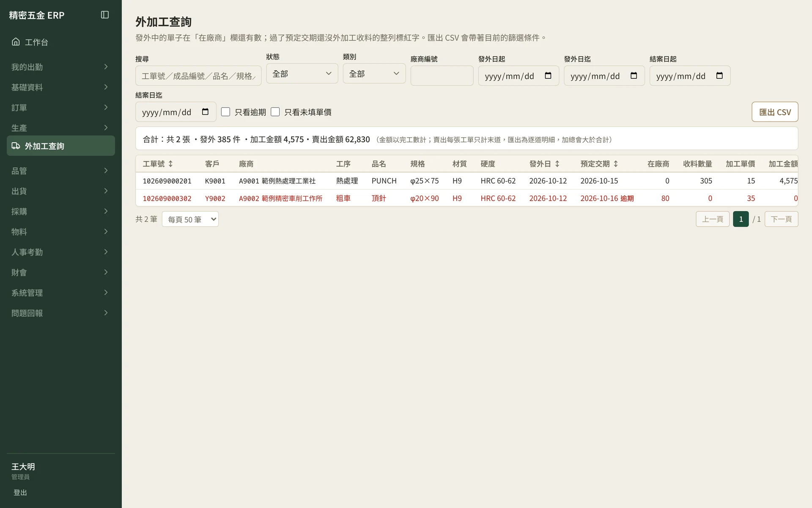Enable the 只看逾期 checkbox
The width and height of the screenshot is (812, 508).
tap(225, 112)
